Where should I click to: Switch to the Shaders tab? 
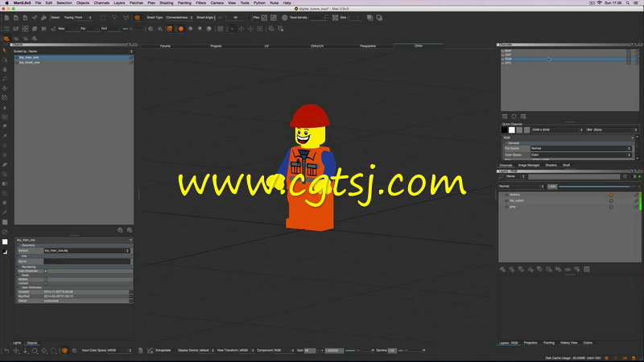tap(551, 165)
